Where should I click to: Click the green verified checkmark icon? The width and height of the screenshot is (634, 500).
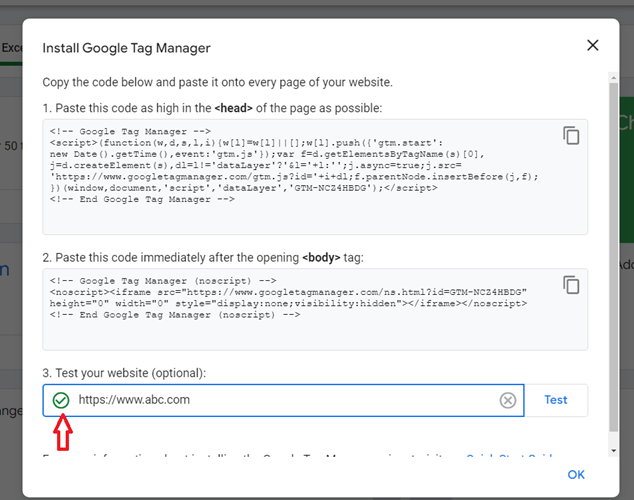pyautogui.click(x=61, y=400)
